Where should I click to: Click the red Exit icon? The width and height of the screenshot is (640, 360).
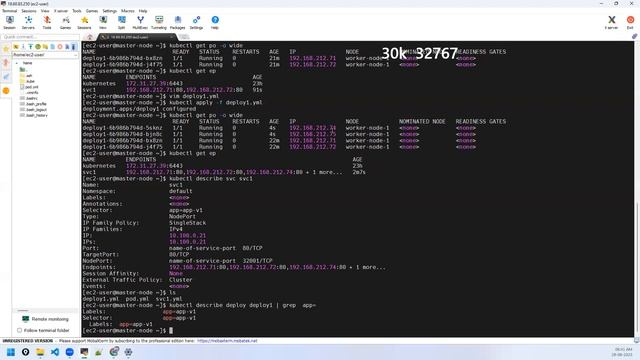(630, 22)
